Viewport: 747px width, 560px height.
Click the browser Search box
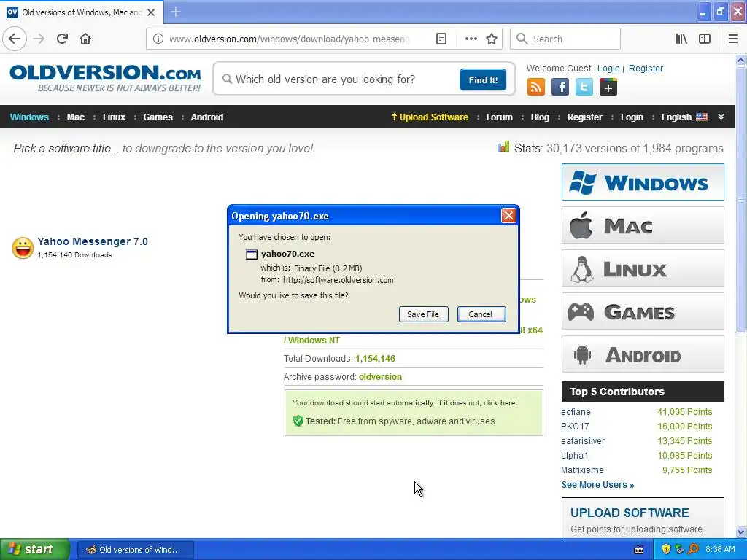pyautogui.click(x=565, y=39)
